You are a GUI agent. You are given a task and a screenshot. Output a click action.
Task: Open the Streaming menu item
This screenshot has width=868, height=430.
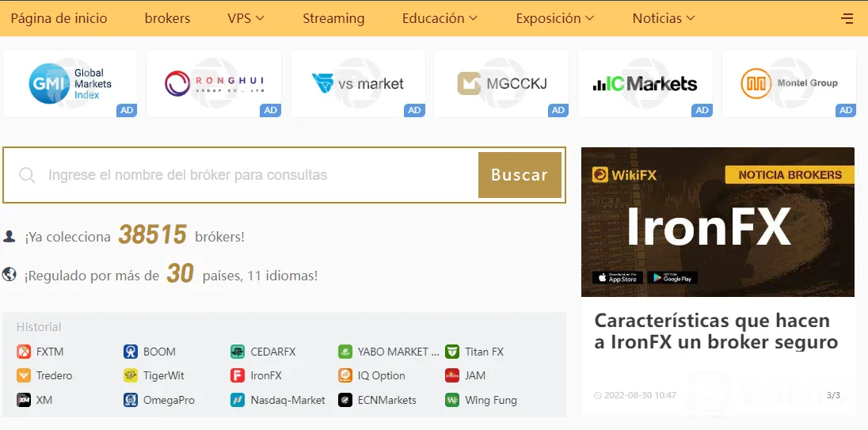coord(333,18)
